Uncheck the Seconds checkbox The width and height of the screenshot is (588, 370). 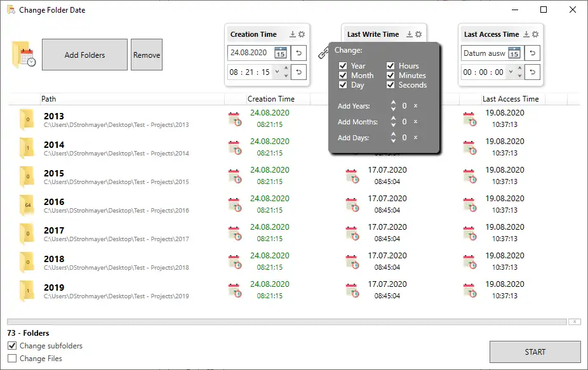click(391, 84)
